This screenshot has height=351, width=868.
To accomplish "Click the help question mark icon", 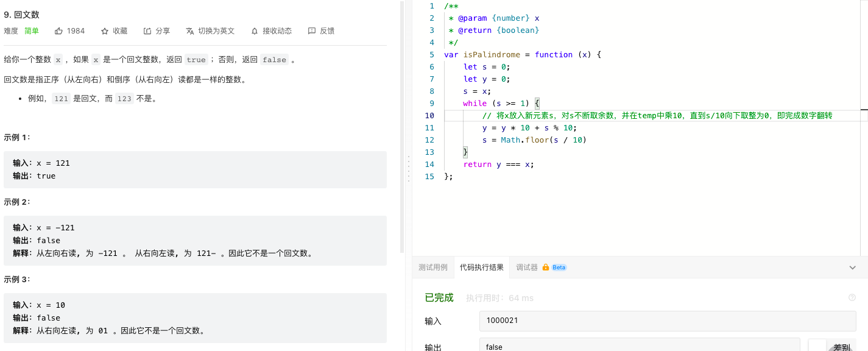I will [852, 297].
